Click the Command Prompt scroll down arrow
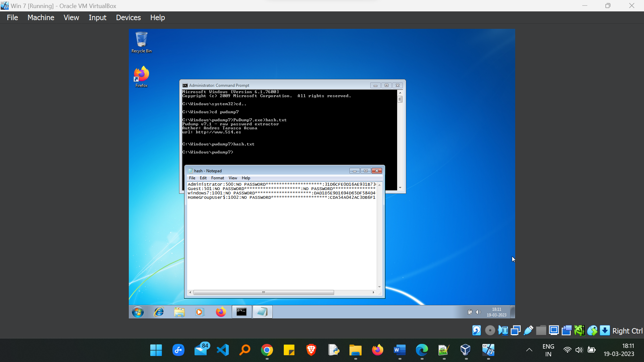The height and width of the screenshot is (362, 644). tap(400, 188)
